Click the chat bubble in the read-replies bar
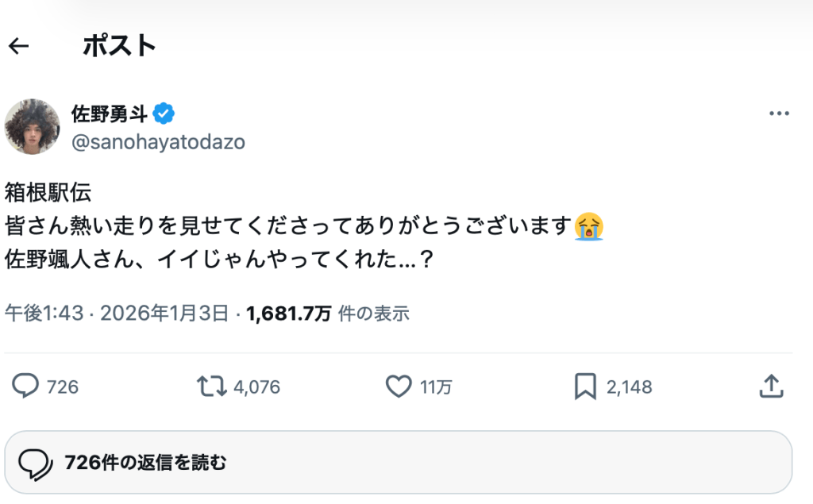 tap(35, 462)
